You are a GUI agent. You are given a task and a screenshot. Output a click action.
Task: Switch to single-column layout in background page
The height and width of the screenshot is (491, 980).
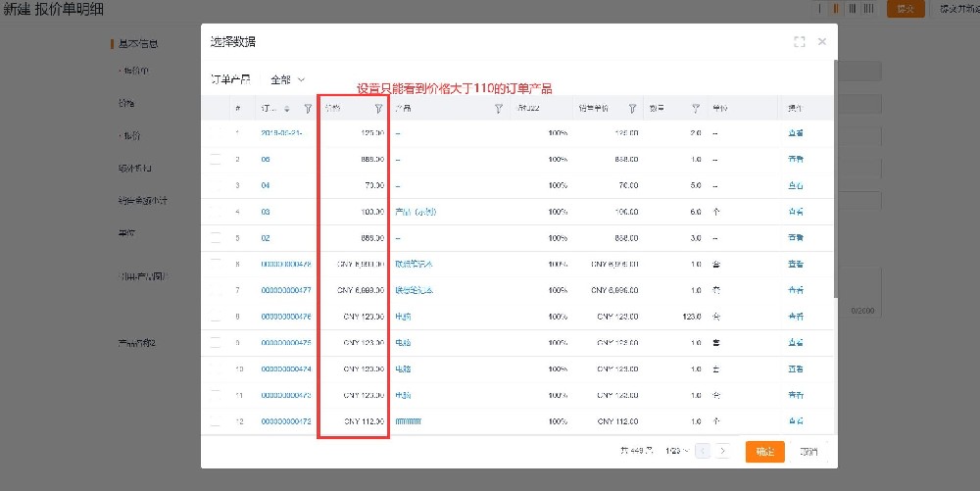click(x=819, y=9)
